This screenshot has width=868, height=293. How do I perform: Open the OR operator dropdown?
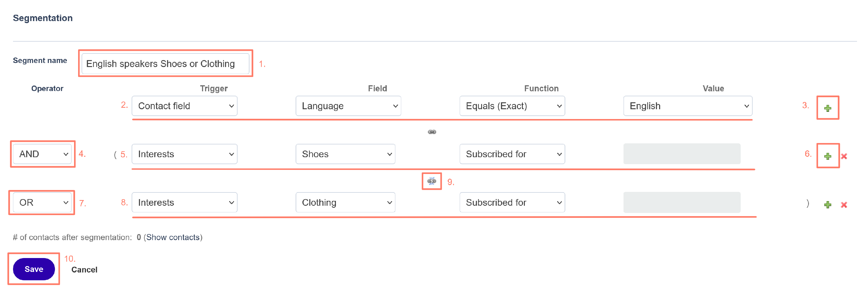[43, 203]
